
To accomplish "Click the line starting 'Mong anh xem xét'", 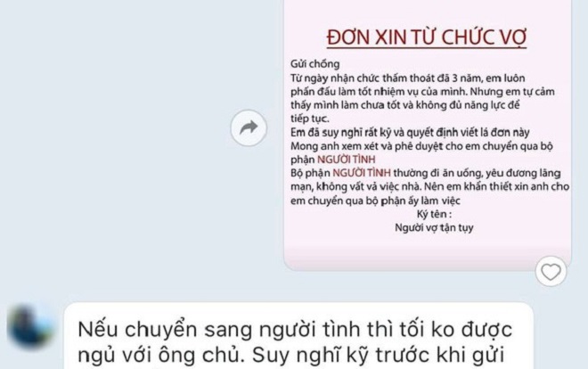I will [x=421, y=146].
